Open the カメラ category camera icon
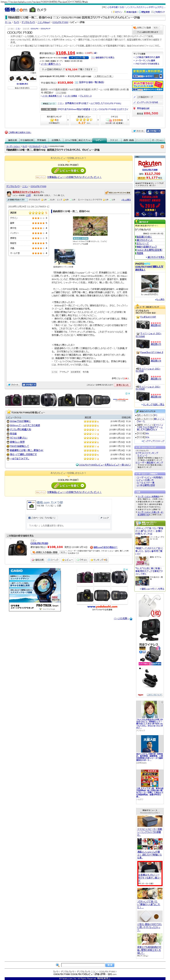This screenshot has height=980, width=170. coord(33,10)
